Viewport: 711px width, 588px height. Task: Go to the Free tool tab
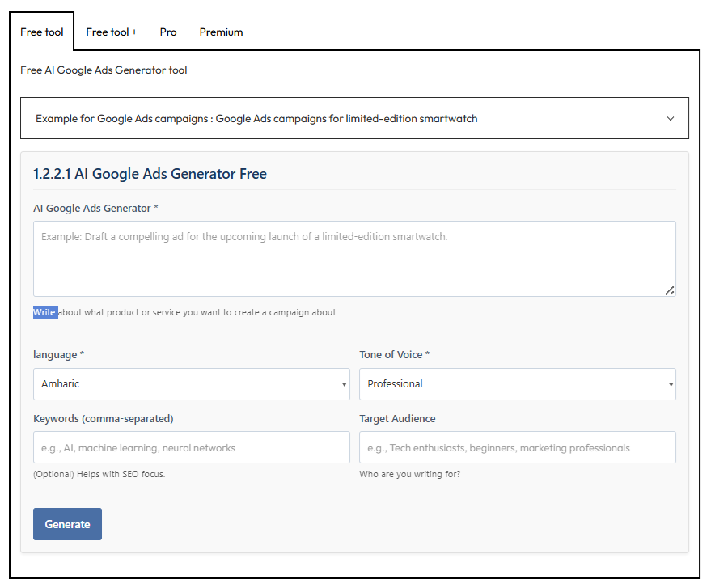(x=42, y=32)
